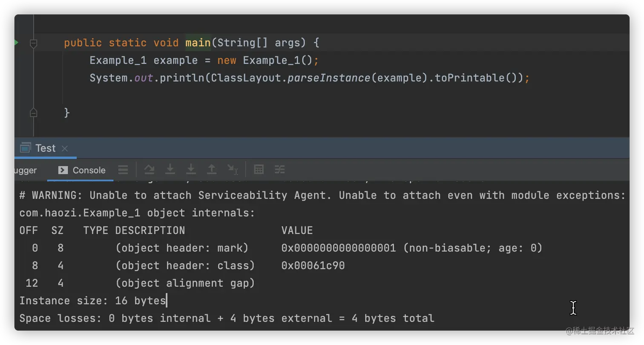This screenshot has width=644, height=345.
Task: Click "(non-biasable; age: 0)" text
Action: 472,248
